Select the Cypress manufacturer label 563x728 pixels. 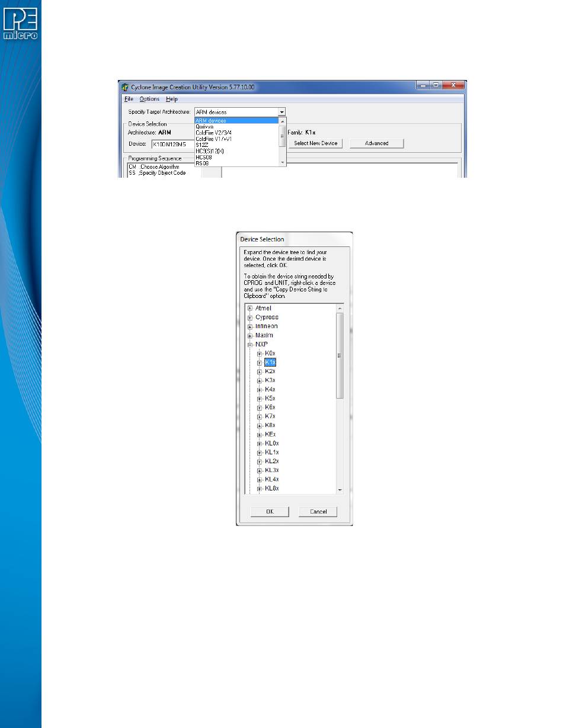[x=267, y=318]
